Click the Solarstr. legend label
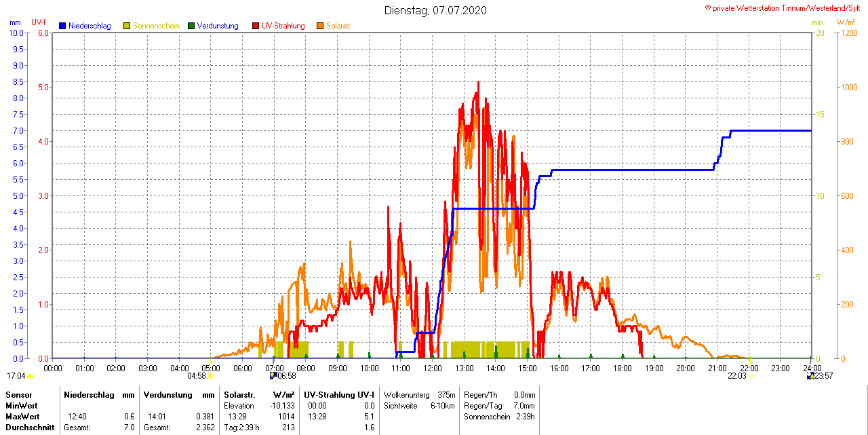868x435 pixels. point(339,26)
